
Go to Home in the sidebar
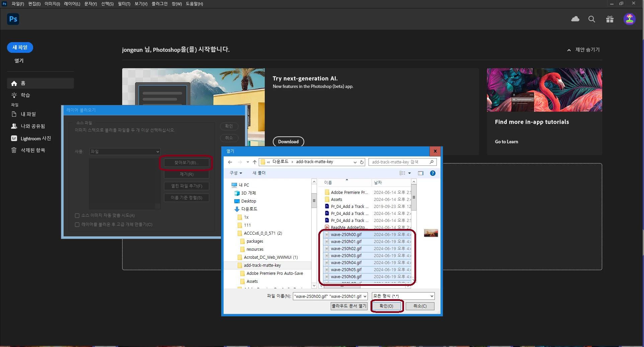41,83
